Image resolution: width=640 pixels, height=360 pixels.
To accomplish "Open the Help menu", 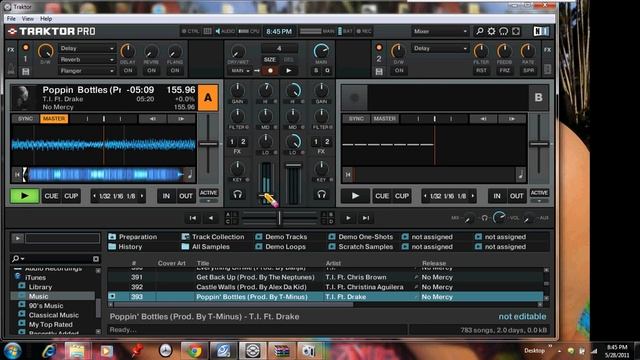I will 46,19.
